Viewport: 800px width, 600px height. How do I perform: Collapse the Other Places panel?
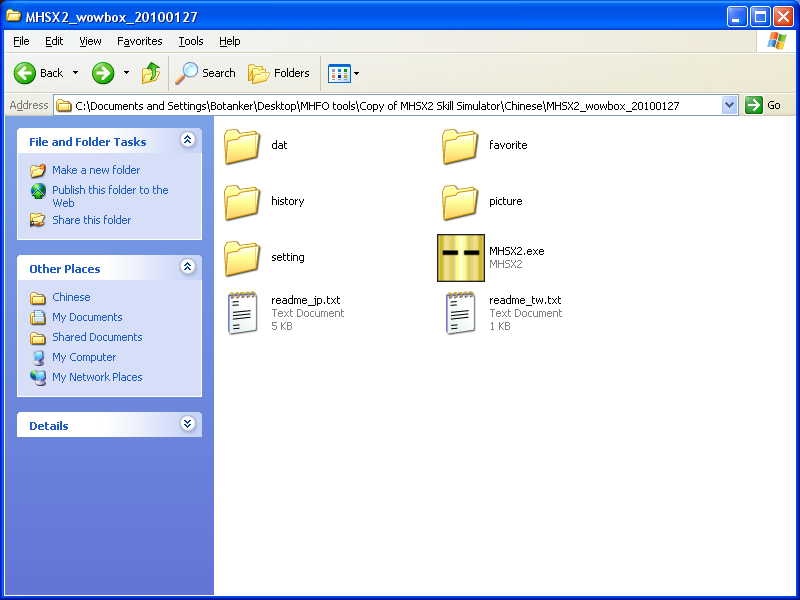187,268
